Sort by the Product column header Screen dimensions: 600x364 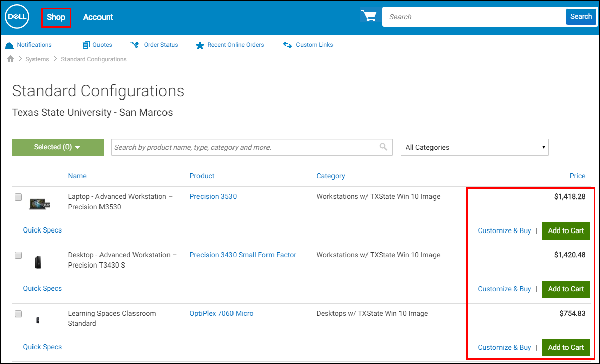pos(202,176)
